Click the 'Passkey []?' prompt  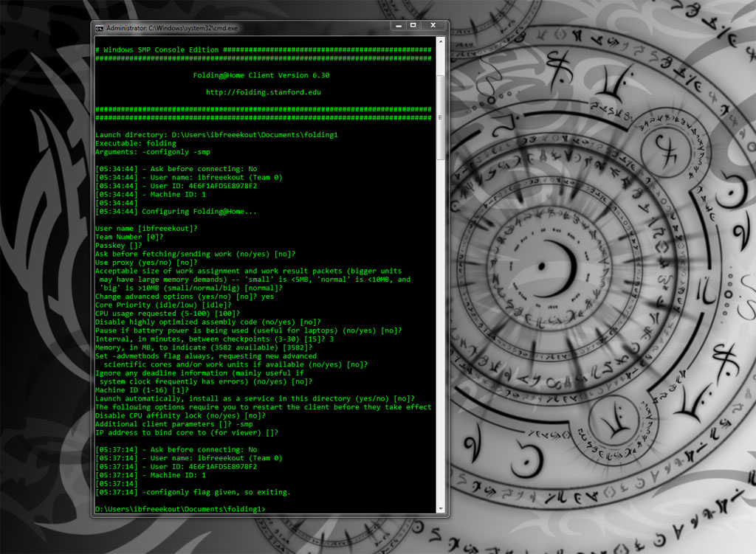(x=119, y=245)
